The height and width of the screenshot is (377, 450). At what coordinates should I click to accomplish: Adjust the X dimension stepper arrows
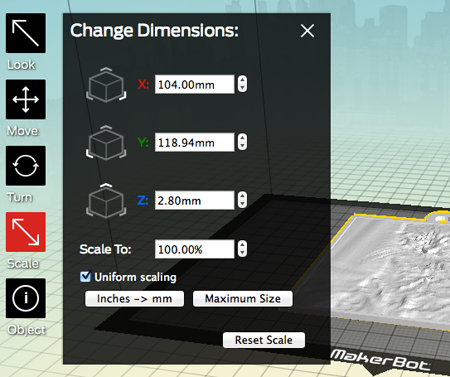(242, 84)
